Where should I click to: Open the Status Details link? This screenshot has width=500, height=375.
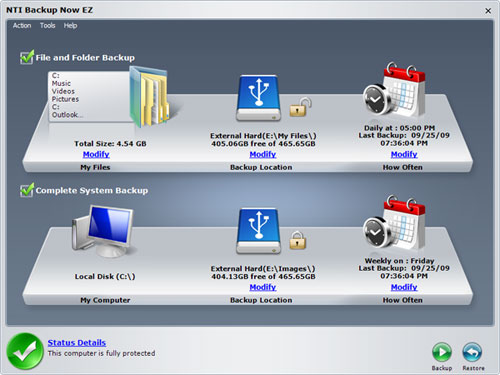pos(77,343)
